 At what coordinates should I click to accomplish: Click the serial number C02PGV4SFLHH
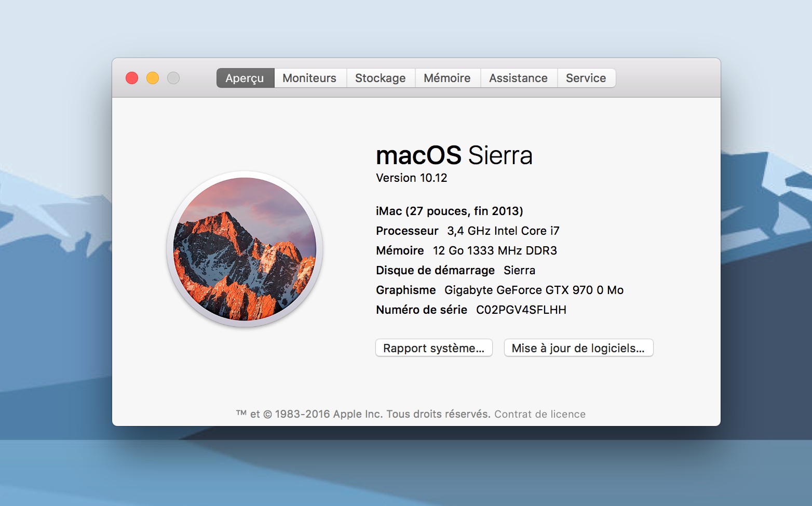tap(521, 310)
